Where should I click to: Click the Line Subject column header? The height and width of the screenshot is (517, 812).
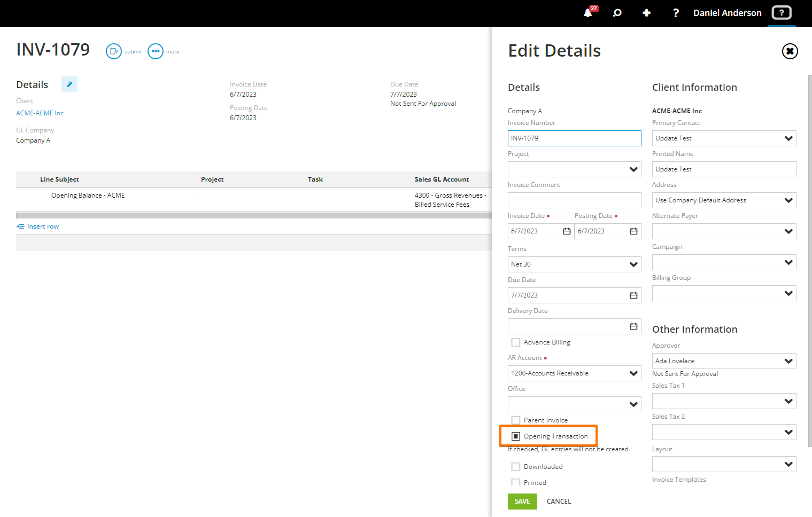(59, 179)
